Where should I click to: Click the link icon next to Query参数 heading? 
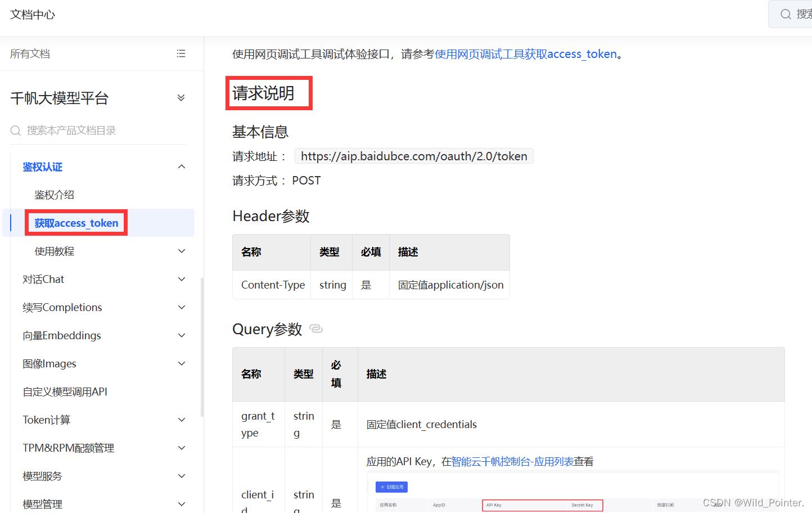coord(316,328)
